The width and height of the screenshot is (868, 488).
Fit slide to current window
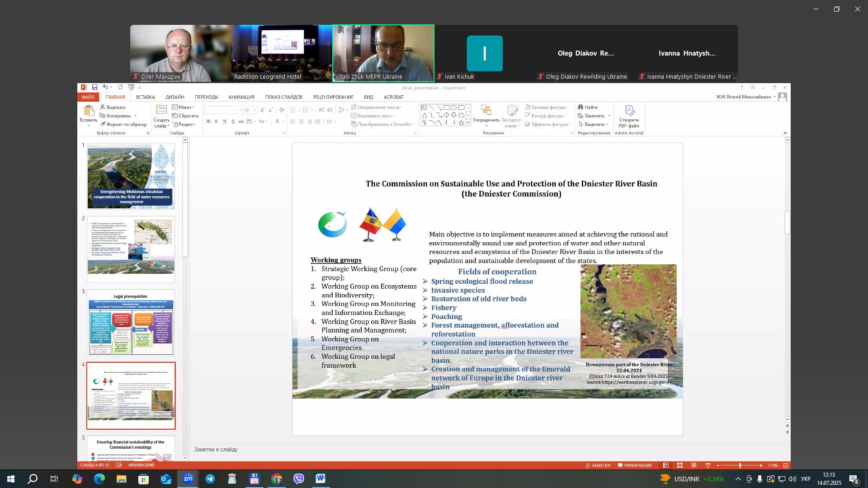point(786,465)
